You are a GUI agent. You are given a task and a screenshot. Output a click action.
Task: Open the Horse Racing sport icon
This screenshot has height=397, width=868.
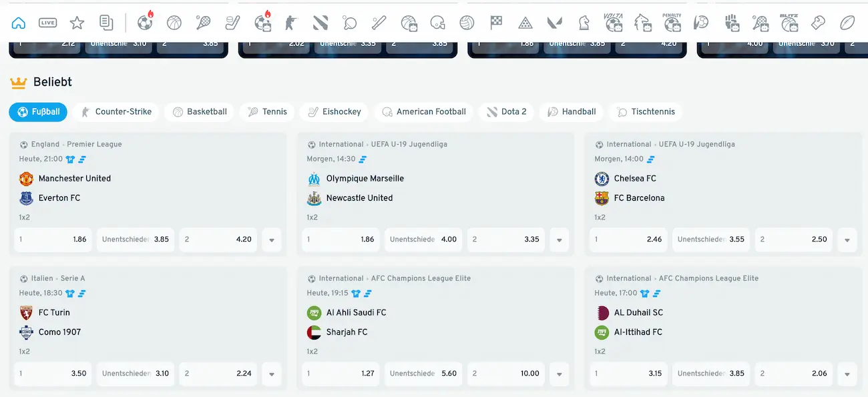click(x=642, y=22)
